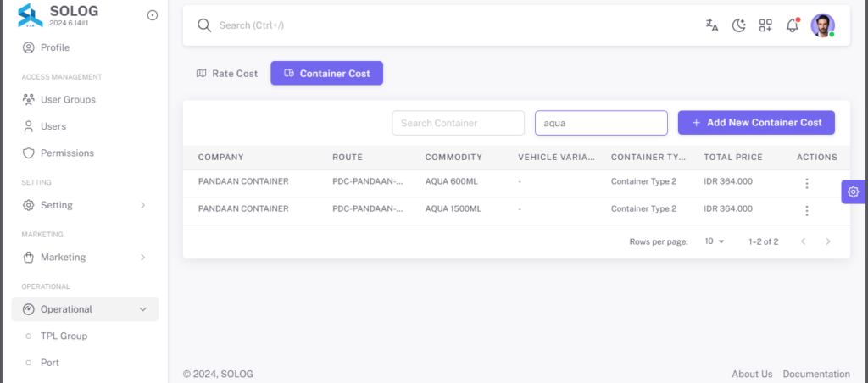868x383 pixels.
Task: Open the floating customizer gear button
Action: 854,192
